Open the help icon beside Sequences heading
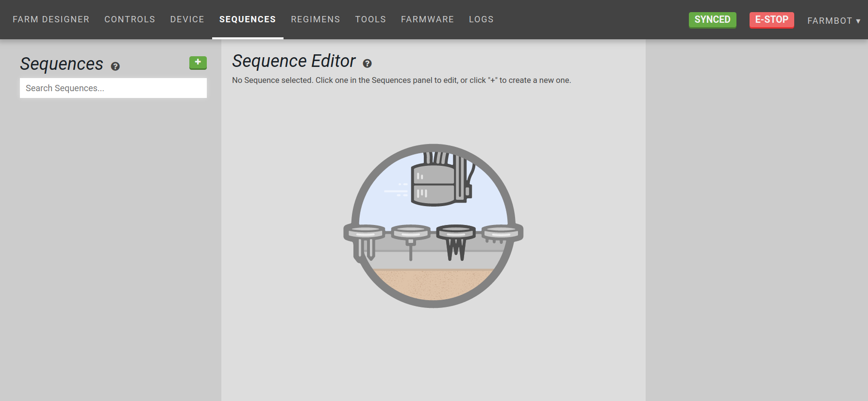The height and width of the screenshot is (401, 868). pos(115,66)
